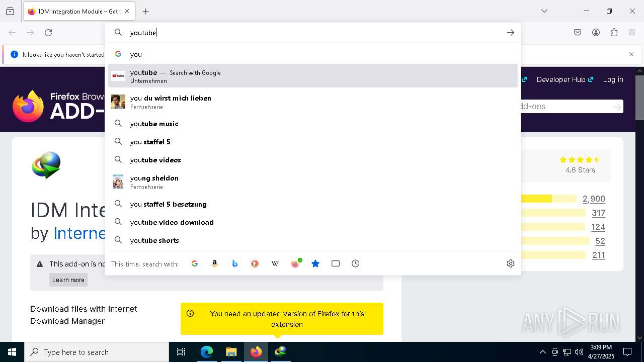Viewport: 644px width, 362px height.
Task: Search with DuckDuckGo one-off engine icon
Action: 255,263
